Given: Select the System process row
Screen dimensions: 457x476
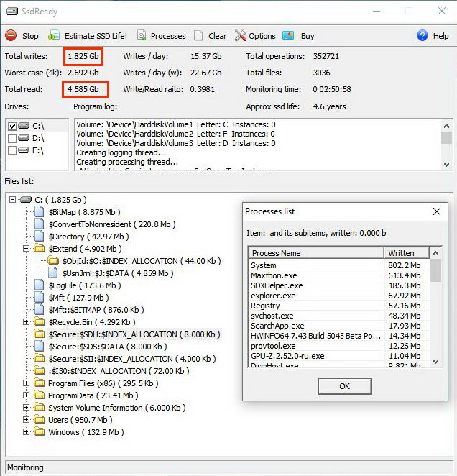Looking at the screenshot, I should 339,265.
